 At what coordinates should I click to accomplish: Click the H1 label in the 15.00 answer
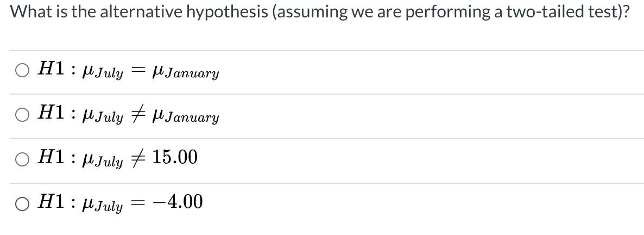pyautogui.click(x=51, y=158)
